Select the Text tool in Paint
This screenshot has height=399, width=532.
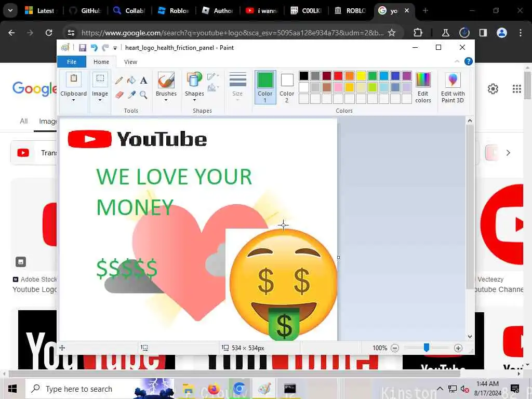pos(143,81)
